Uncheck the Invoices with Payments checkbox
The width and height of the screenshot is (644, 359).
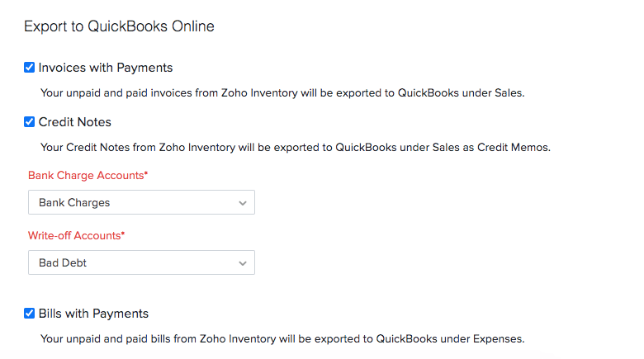[30, 68]
